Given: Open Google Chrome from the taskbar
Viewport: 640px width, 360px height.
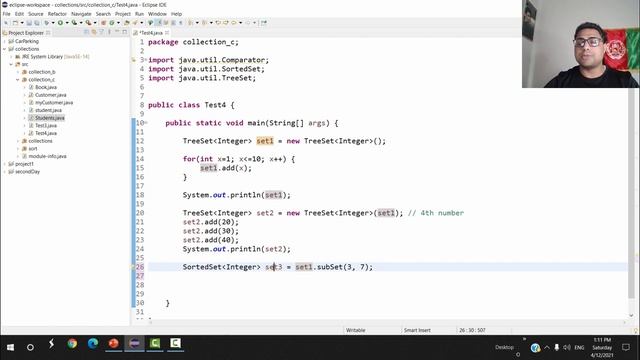Looking at the screenshot, I should click(72, 344).
